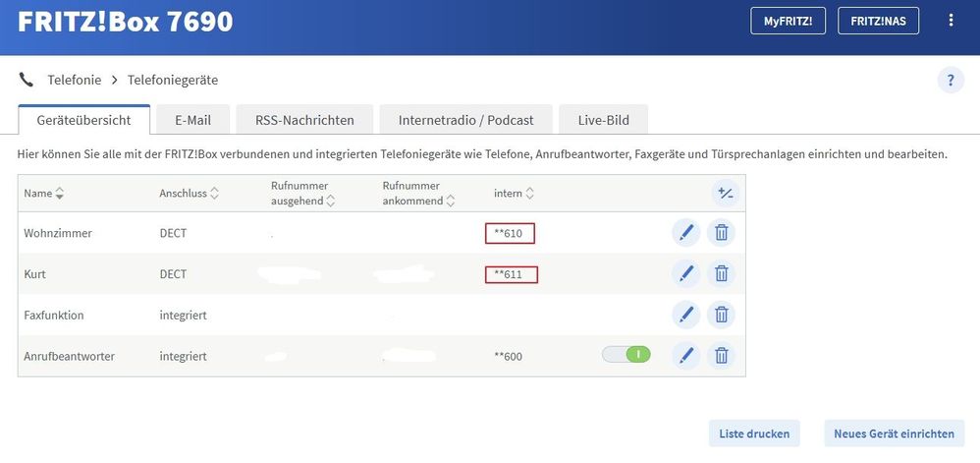
Task: Click the MyFRITZ! button
Action: click(789, 21)
